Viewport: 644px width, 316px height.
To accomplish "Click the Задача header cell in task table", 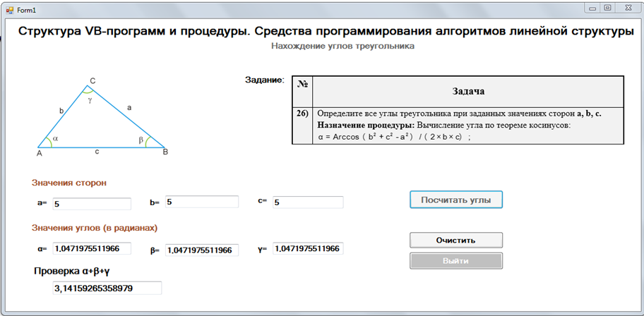I will click(x=467, y=92).
